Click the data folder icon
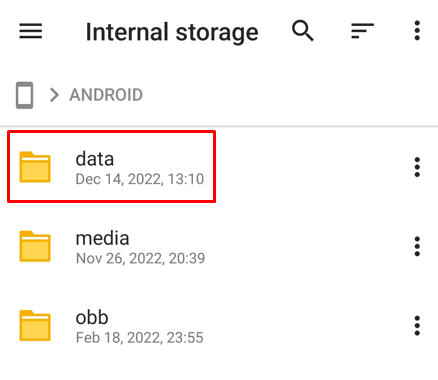The height and width of the screenshot is (380, 438). (x=35, y=167)
